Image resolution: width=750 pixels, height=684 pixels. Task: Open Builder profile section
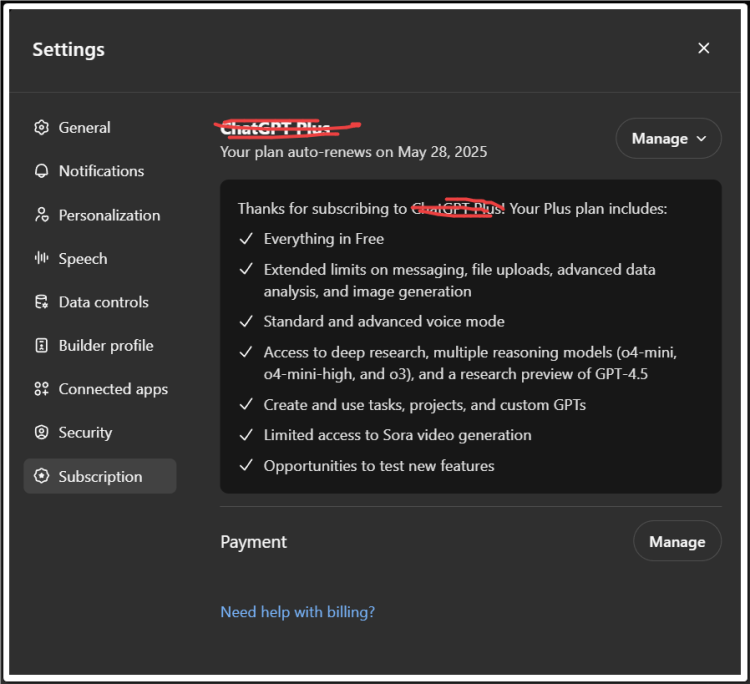coord(100,345)
